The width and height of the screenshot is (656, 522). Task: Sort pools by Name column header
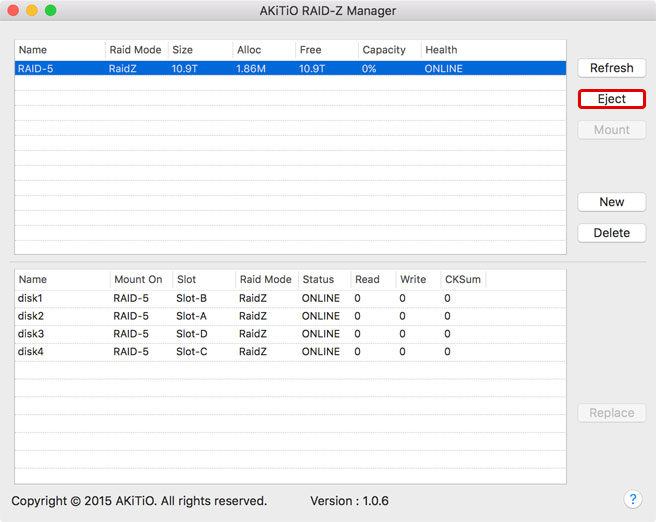coord(59,50)
